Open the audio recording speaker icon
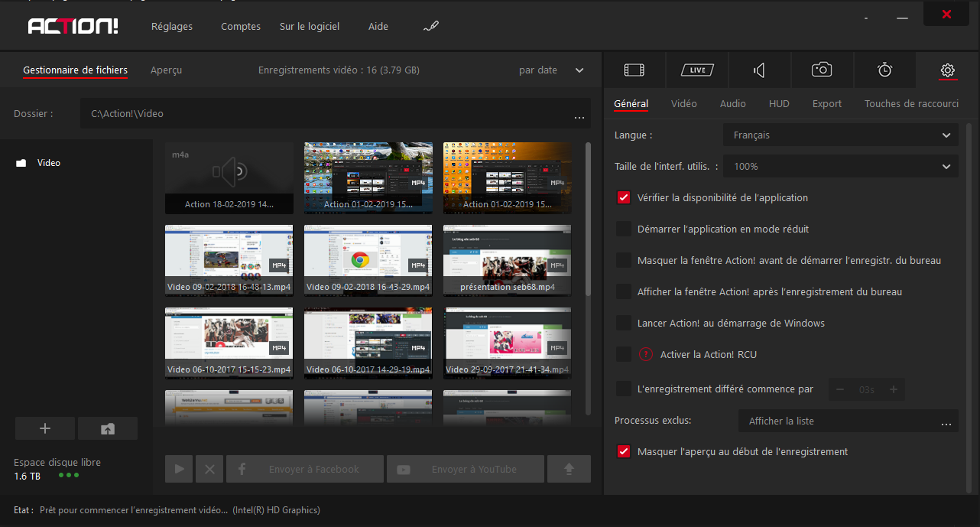Image resolution: width=980 pixels, height=527 pixels. 759,70
